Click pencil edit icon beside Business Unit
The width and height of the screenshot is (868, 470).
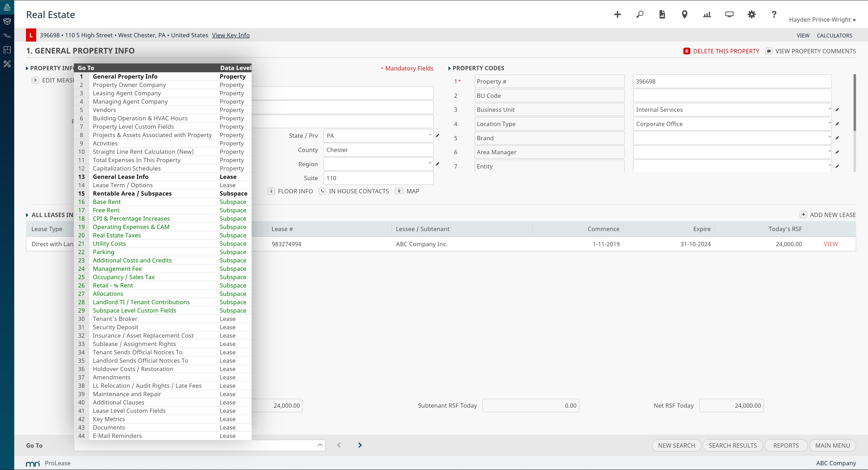(x=837, y=109)
